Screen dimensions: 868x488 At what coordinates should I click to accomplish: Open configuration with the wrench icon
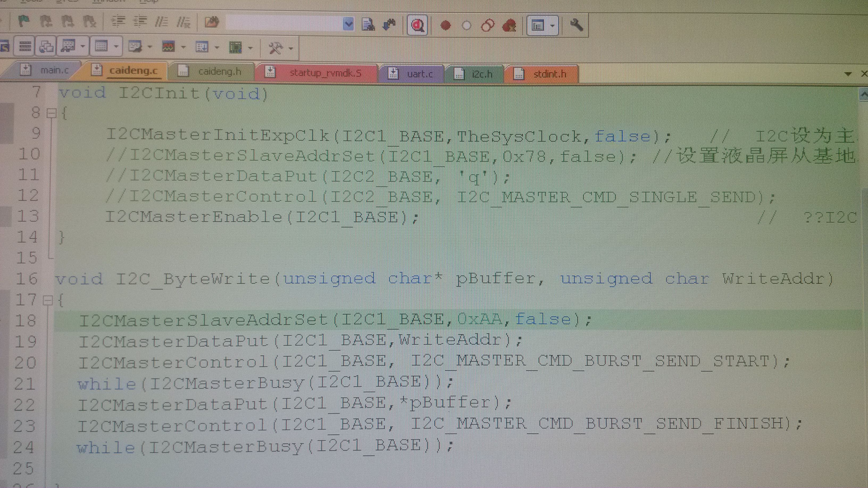[x=576, y=24]
